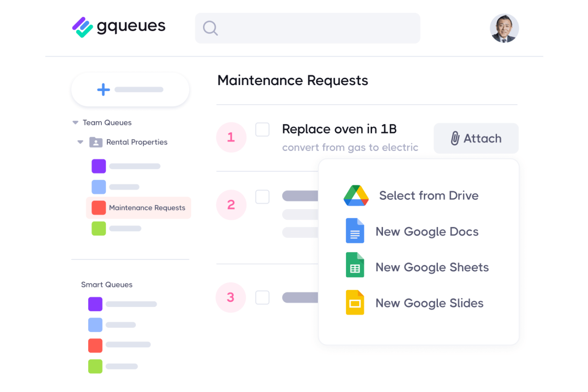Click the gqueues logo icon
This screenshot has width=588, height=392.
point(83,27)
